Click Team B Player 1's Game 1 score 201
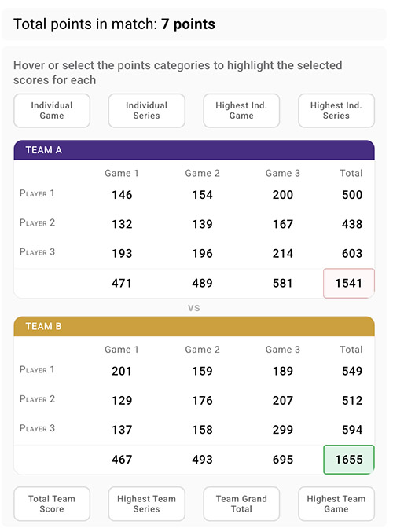393x532 pixels. (x=122, y=371)
